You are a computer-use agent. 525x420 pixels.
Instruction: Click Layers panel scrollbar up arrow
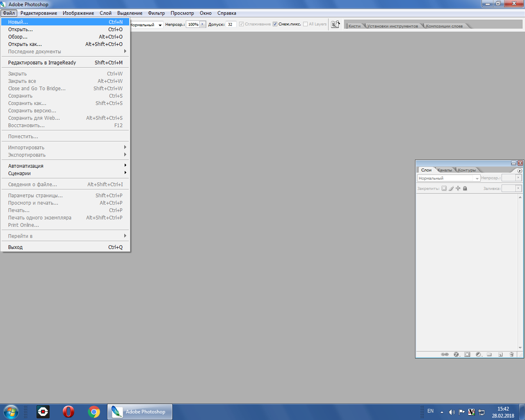pyautogui.click(x=520, y=197)
